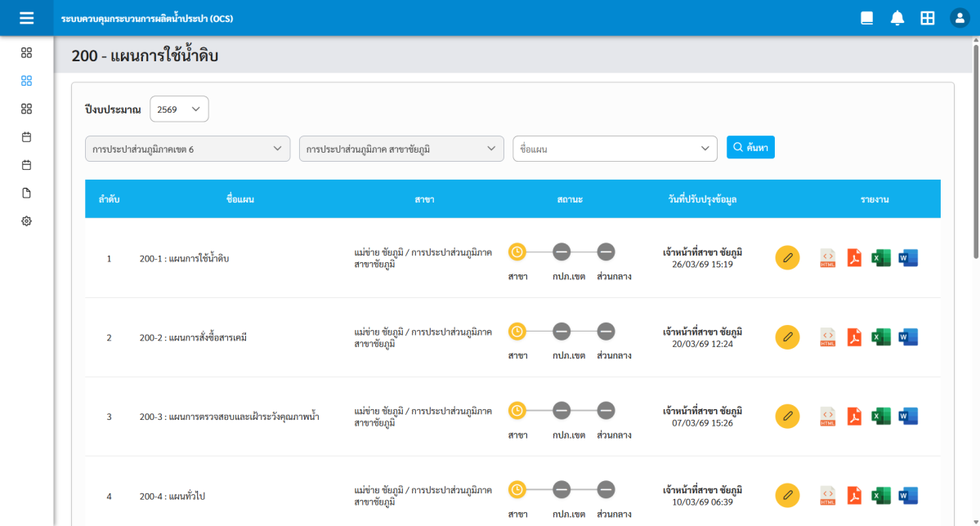This screenshot has width=980, height=526.
Task: Export Excel report for plan 200-3
Action: 881,416
